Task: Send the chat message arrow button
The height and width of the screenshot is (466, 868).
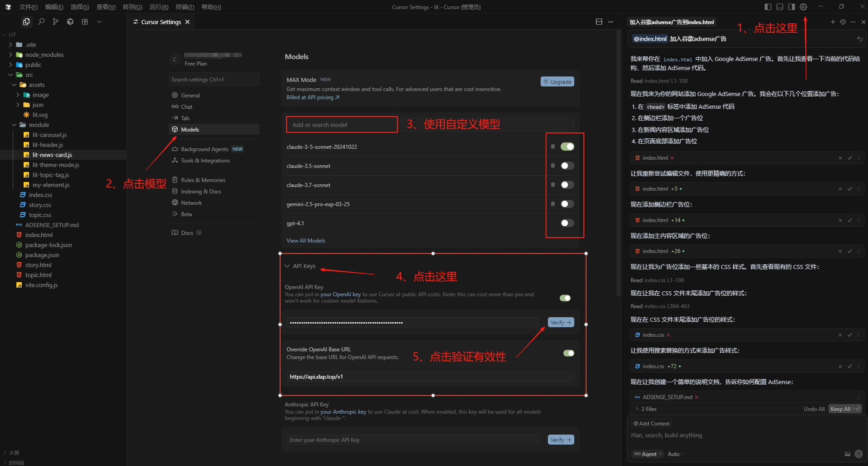Action: coord(858,454)
